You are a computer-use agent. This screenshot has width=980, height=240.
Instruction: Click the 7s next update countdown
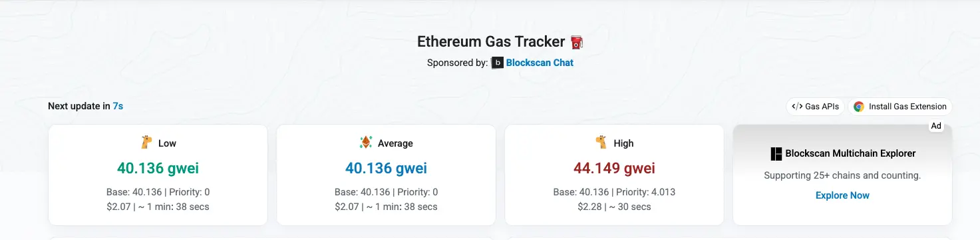click(x=118, y=106)
